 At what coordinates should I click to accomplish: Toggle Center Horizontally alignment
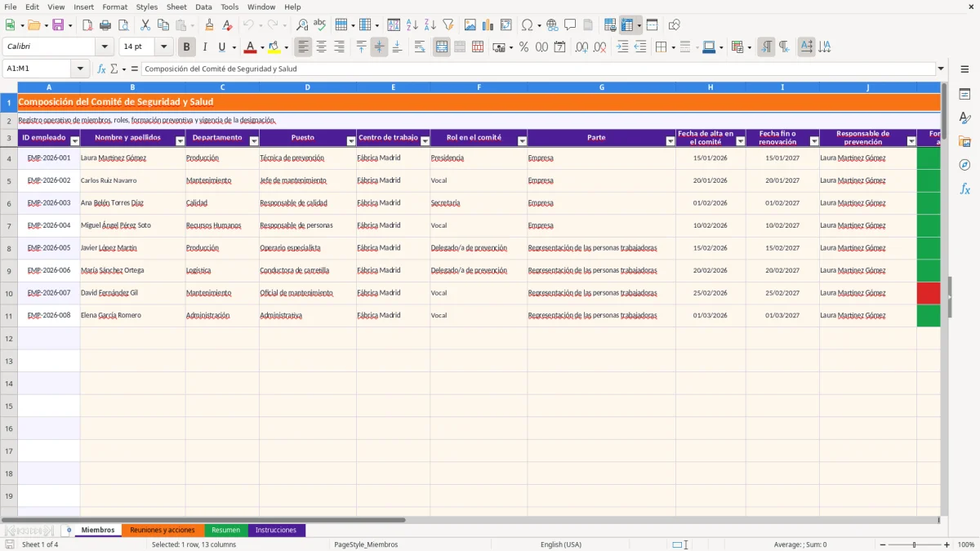[x=321, y=47]
